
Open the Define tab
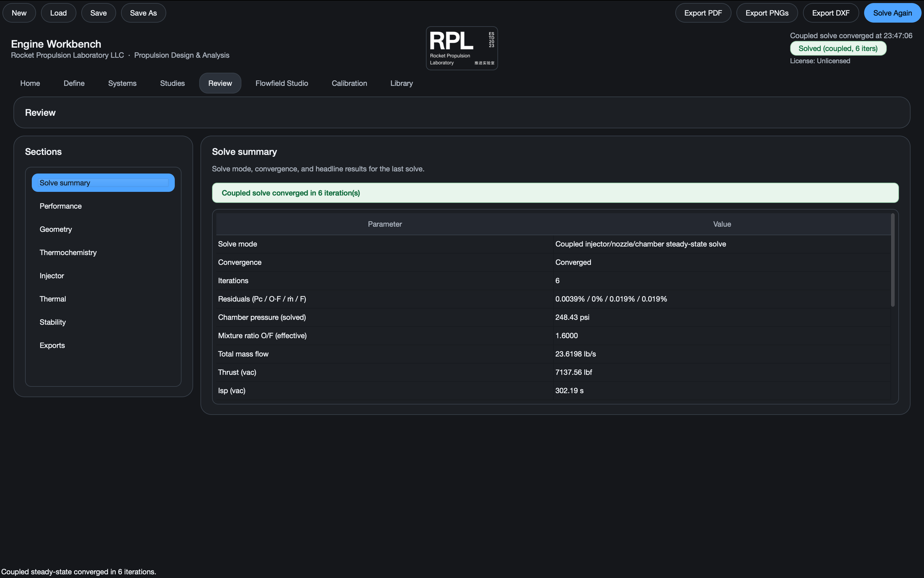[x=74, y=83]
